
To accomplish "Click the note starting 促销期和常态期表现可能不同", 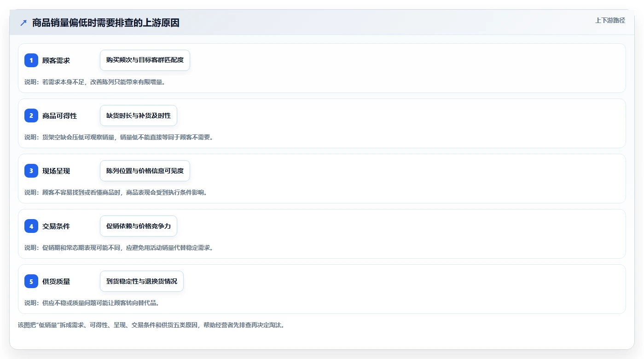I will click(x=119, y=248).
